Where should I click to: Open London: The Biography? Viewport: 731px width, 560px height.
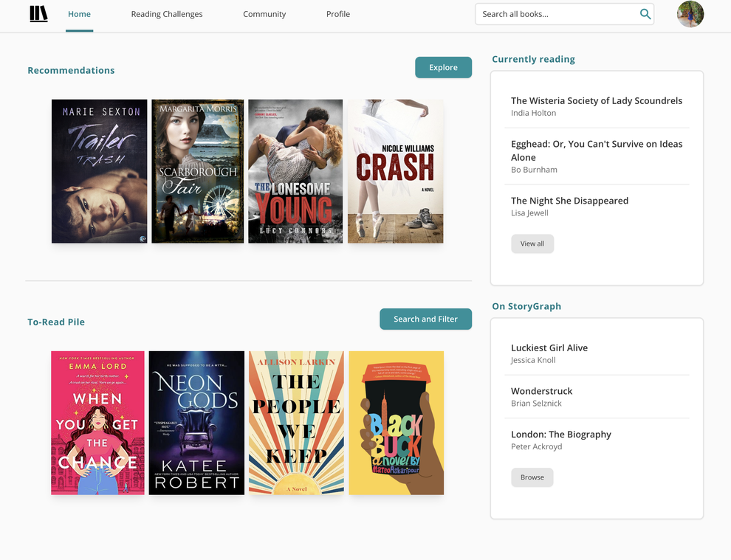(x=561, y=435)
